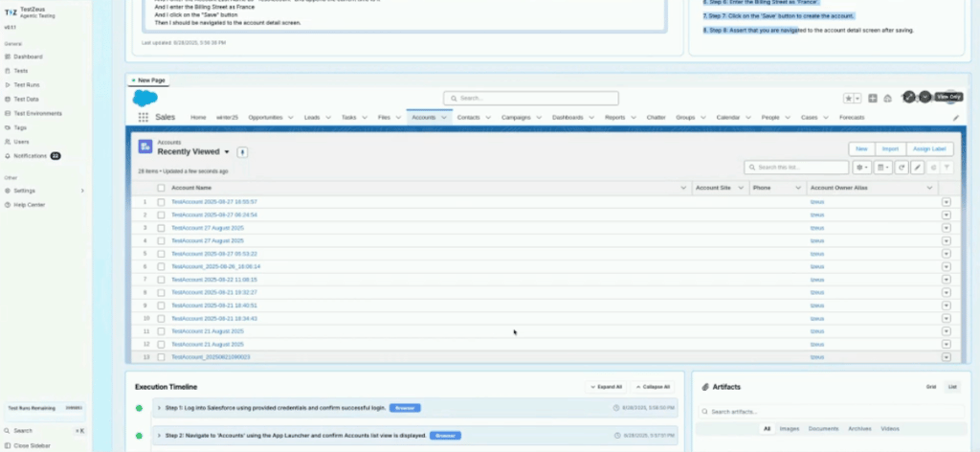980x452 pixels.
Task: Go to Test Runs in sidebar
Action: click(26, 85)
